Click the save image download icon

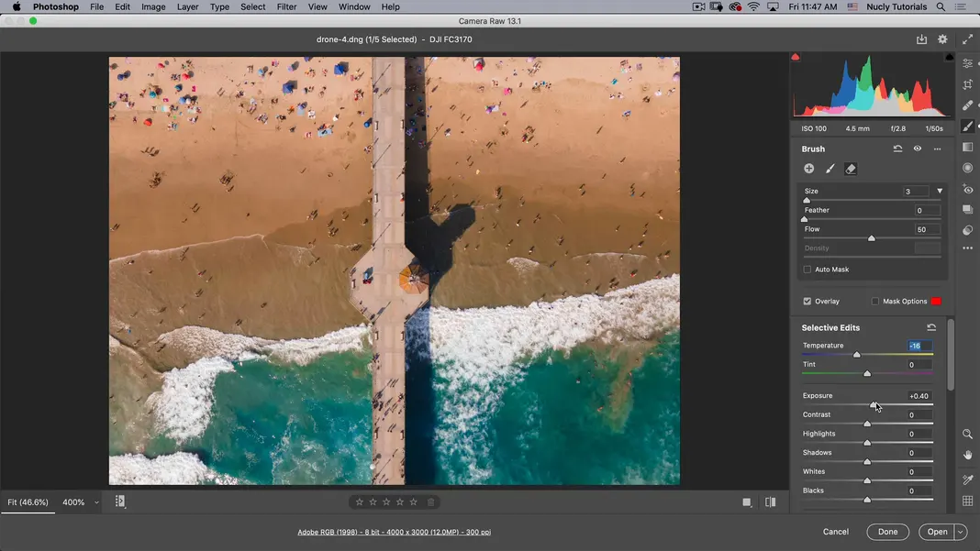[921, 39]
